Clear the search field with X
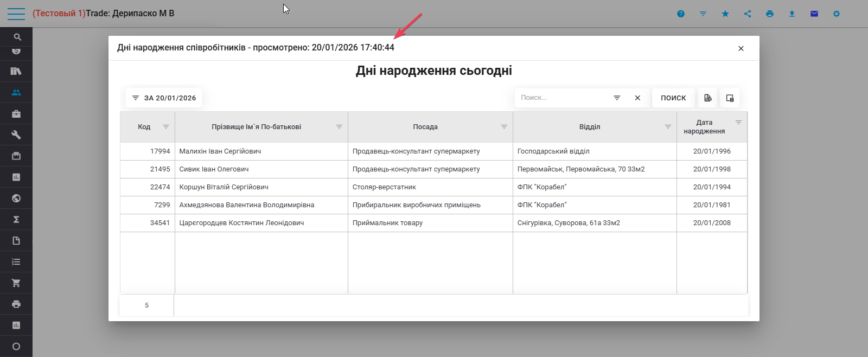This screenshot has height=357, width=868. 637,98
